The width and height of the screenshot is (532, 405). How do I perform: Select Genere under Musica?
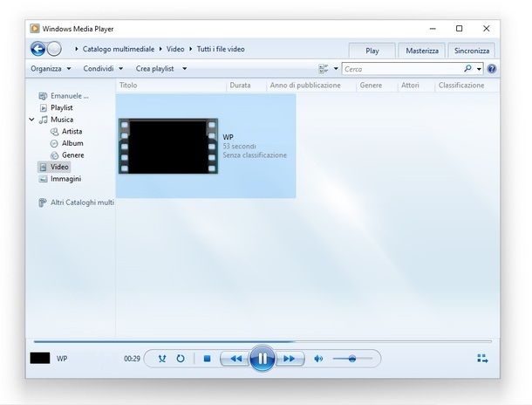point(72,155)
